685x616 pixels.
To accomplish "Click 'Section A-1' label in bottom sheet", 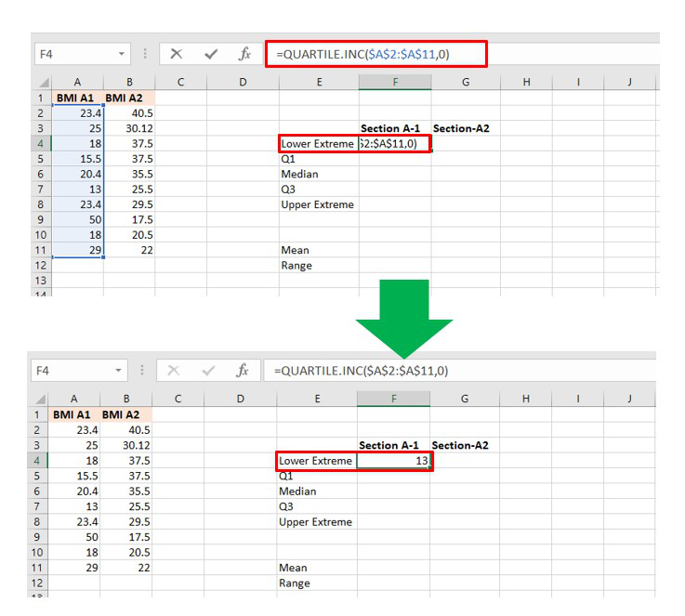I will tap(389, 445).
